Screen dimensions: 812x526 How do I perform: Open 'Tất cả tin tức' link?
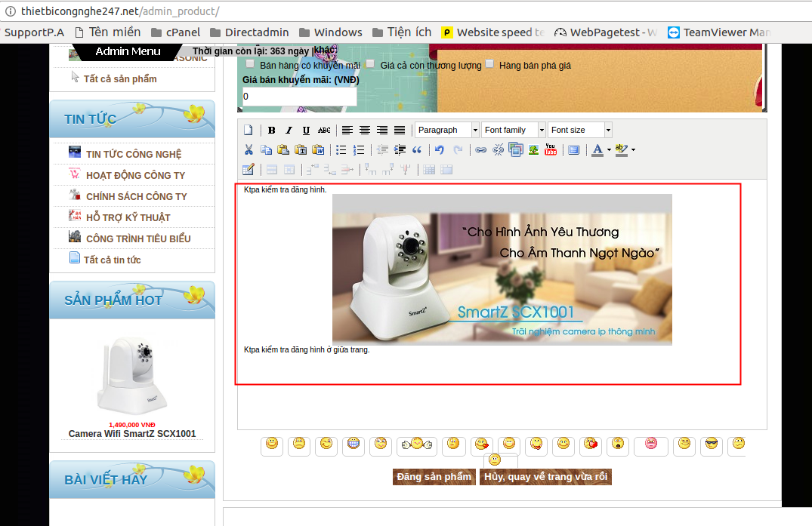[x=113, y=260]
